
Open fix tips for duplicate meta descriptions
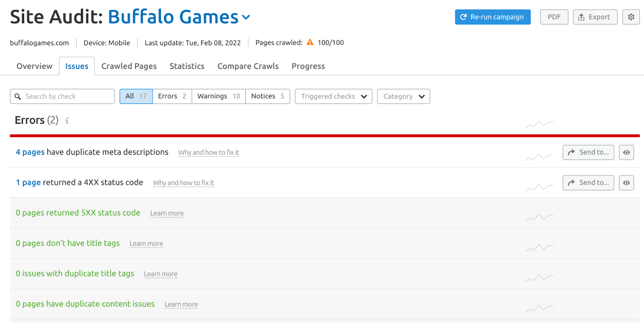coord(208,152)
